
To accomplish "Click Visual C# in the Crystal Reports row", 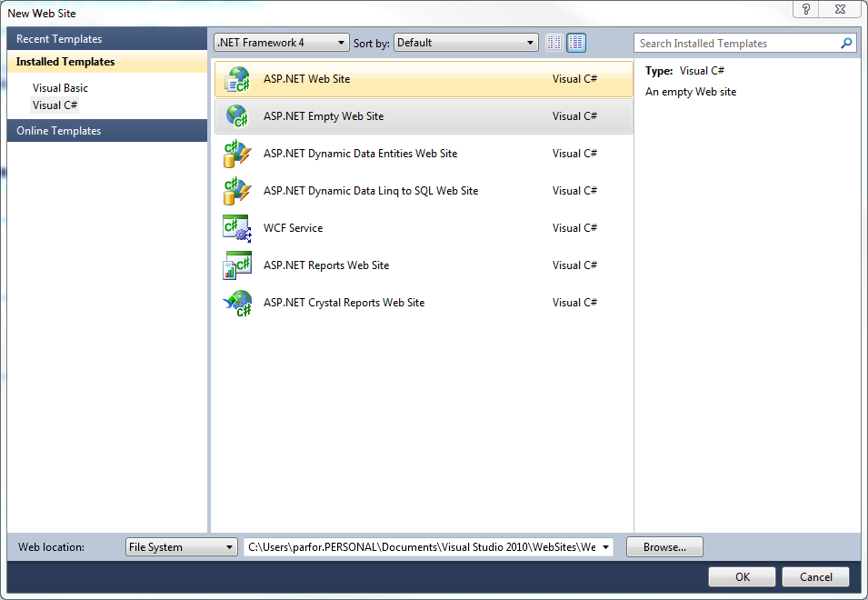I will 574,303.
